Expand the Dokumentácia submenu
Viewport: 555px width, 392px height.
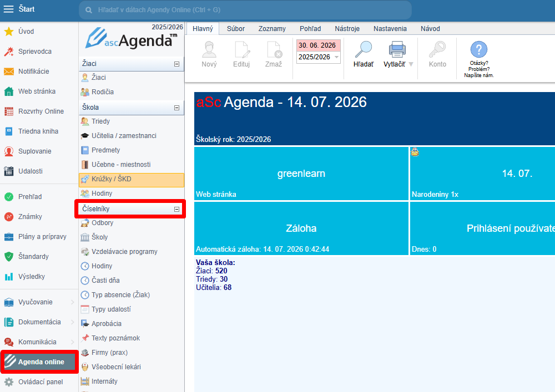click(x=73, y=322)
